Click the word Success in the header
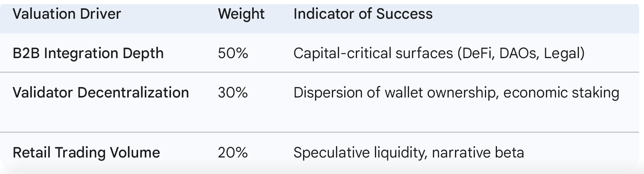Screen dimensions: 644x174 pyautogui.click(x=404, y=14)
